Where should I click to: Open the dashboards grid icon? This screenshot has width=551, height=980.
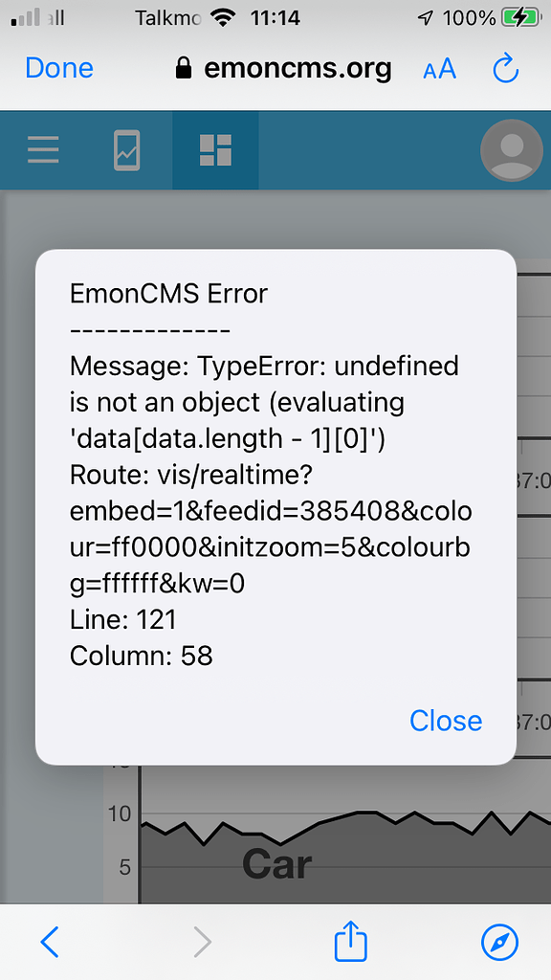click(x=214, y=150)
